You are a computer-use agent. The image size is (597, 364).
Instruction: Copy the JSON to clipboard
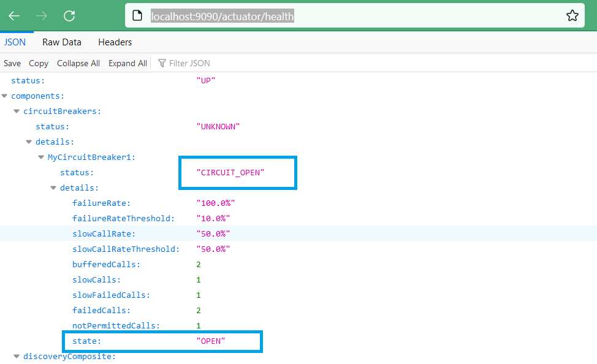(39, 63)
